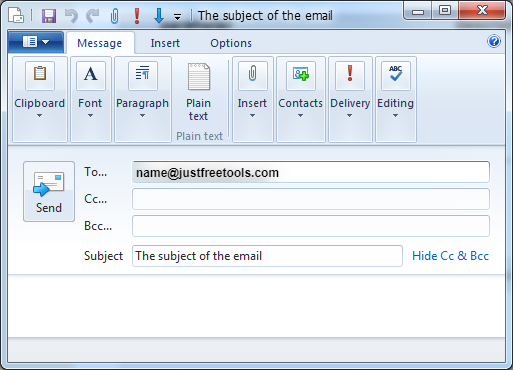
Task: Expand the Paragraph group arrow
Action: point(142,116)
